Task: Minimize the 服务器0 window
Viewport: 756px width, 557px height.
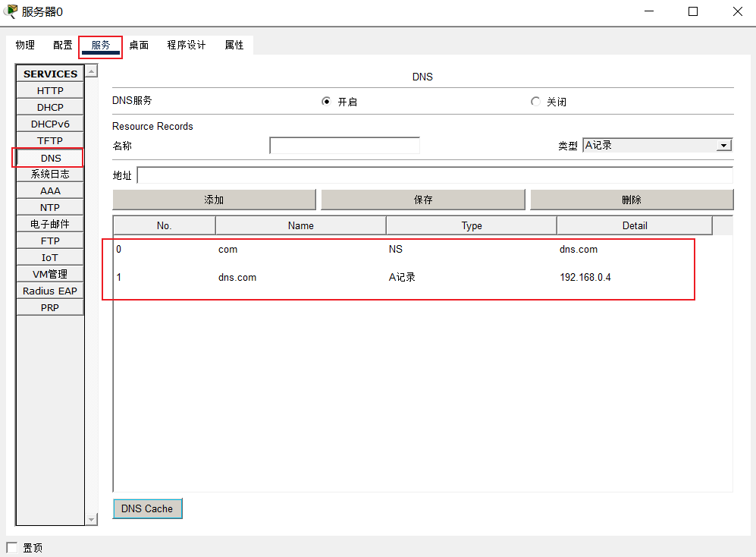Action: (x=649, y=11)
